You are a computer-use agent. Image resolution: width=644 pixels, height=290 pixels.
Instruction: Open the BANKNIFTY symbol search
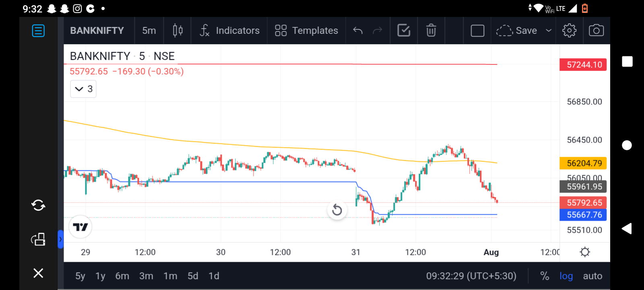click(x=97, y=31)
